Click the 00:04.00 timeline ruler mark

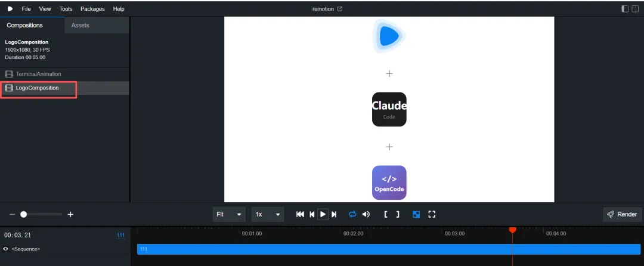click(556, 234)
